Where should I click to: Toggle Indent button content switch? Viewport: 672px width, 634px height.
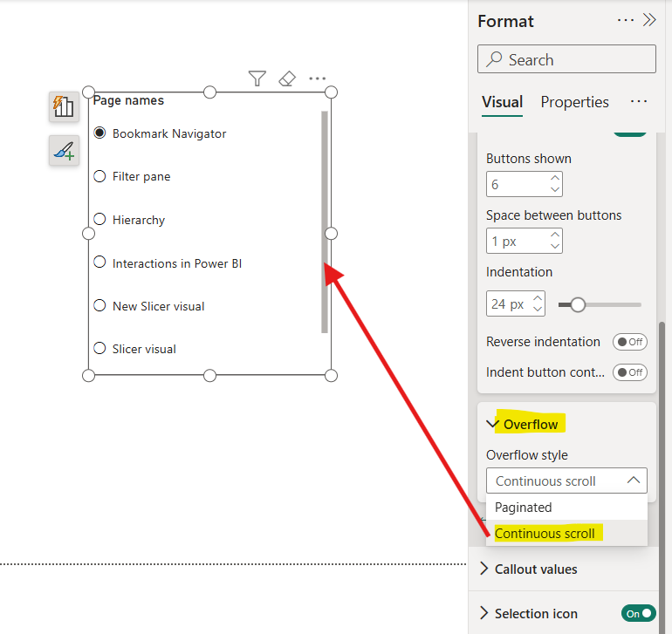[629, 372]
